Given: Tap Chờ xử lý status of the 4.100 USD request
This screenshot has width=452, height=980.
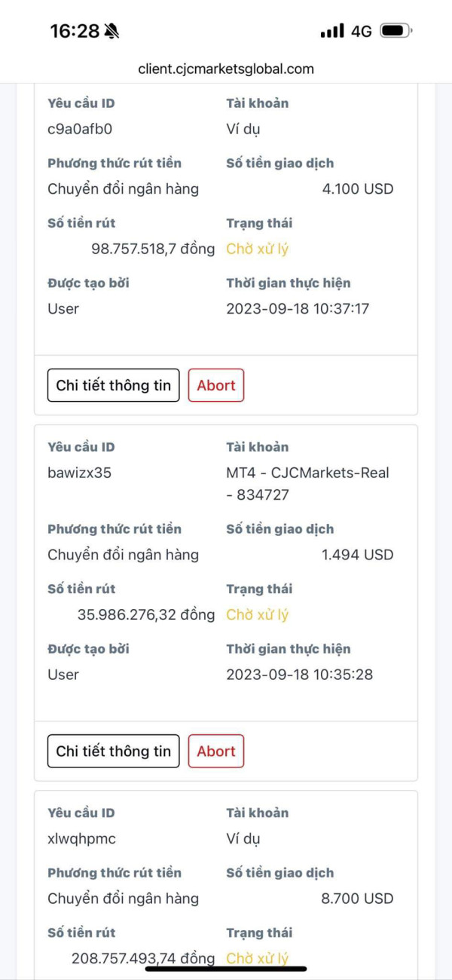Looking at the screenshot, I should [x=258, y=249].
